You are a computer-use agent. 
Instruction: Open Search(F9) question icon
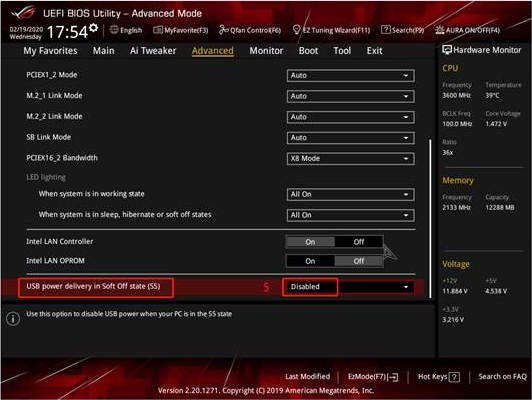point(386,30)
